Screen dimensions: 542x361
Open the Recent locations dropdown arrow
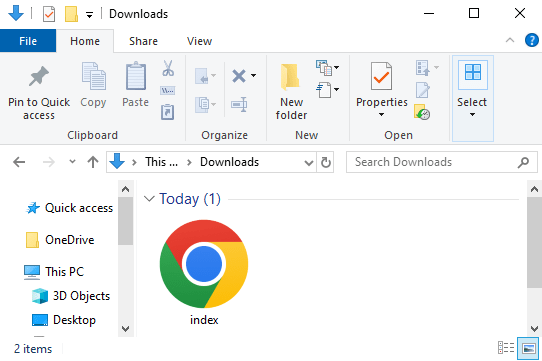(72, 161)
